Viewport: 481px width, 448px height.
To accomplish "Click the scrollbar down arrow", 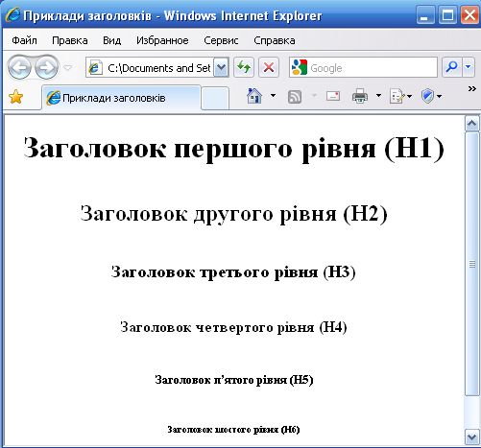I will [472, 437].
